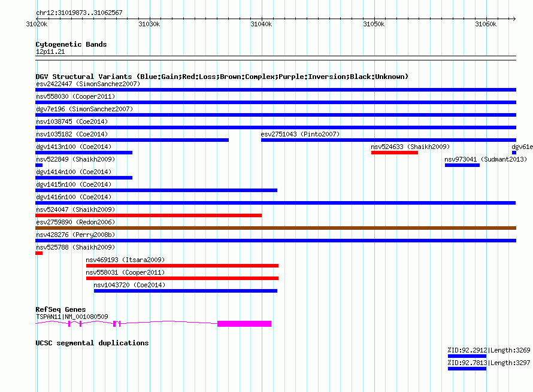Open nsv469193 (Itsara2009) variant label

tap(125, 260)
